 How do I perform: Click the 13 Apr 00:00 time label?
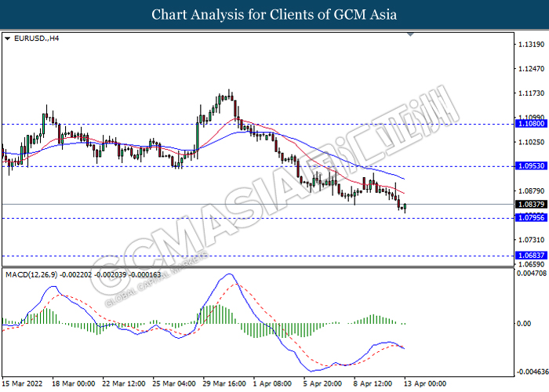(425, 383)
